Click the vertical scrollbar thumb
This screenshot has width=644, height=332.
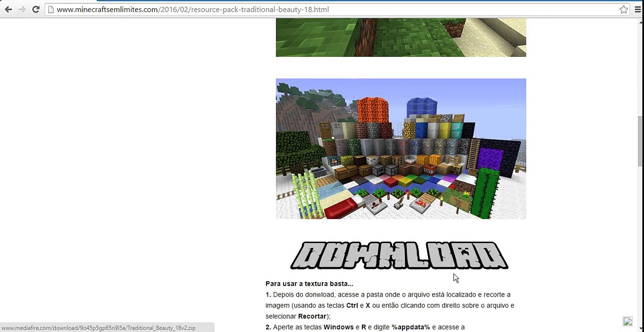640,141
